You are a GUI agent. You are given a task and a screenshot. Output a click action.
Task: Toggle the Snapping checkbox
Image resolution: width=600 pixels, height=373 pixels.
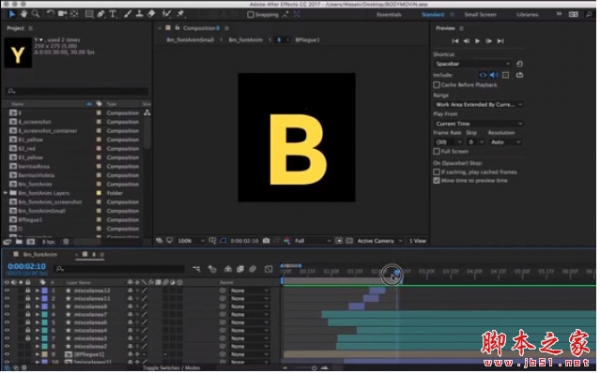(x=251, y=15)
